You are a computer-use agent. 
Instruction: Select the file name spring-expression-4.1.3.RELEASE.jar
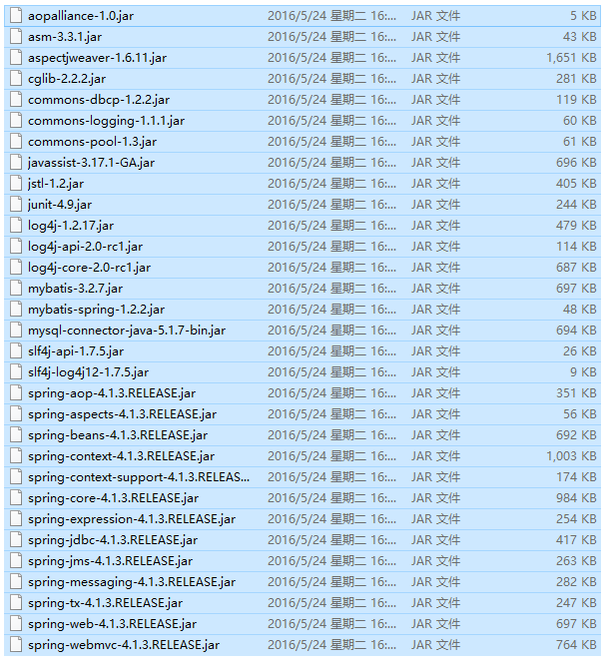[x=132, y=520]
